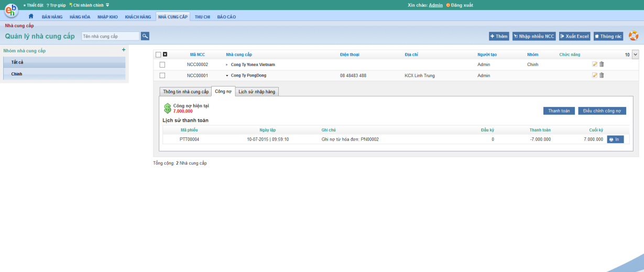Viewport: 644px width, 272px height.
Task: Open the Trợ giúp help link
Action: 57,5
